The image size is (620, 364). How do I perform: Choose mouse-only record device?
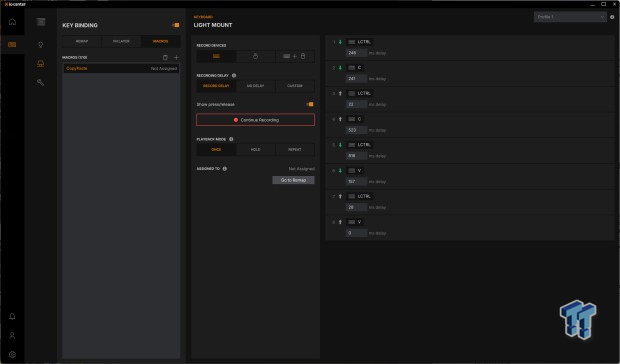[255, 56]
